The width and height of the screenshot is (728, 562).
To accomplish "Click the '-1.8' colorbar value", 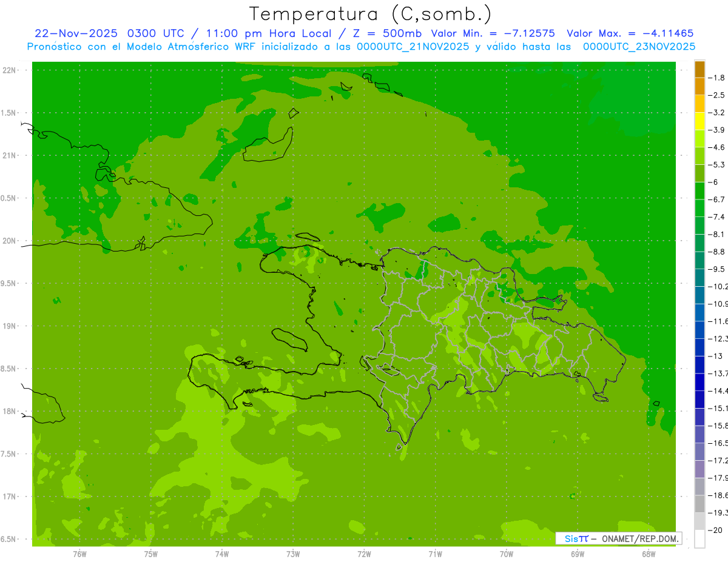I will (x=717, y=78).
